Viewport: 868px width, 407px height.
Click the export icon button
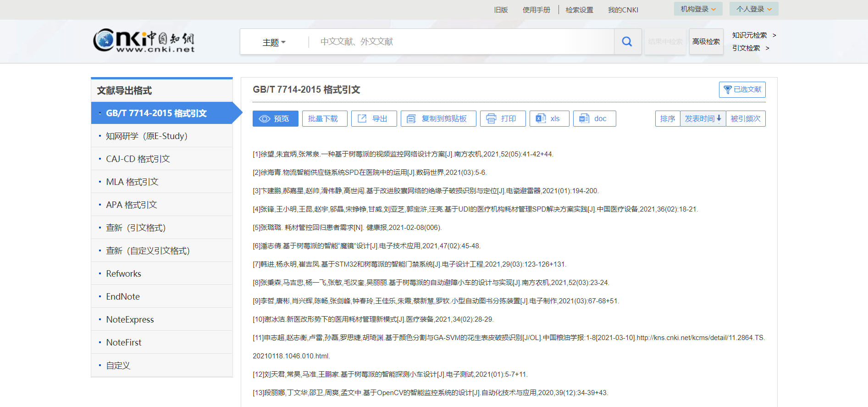click(374, 118)
